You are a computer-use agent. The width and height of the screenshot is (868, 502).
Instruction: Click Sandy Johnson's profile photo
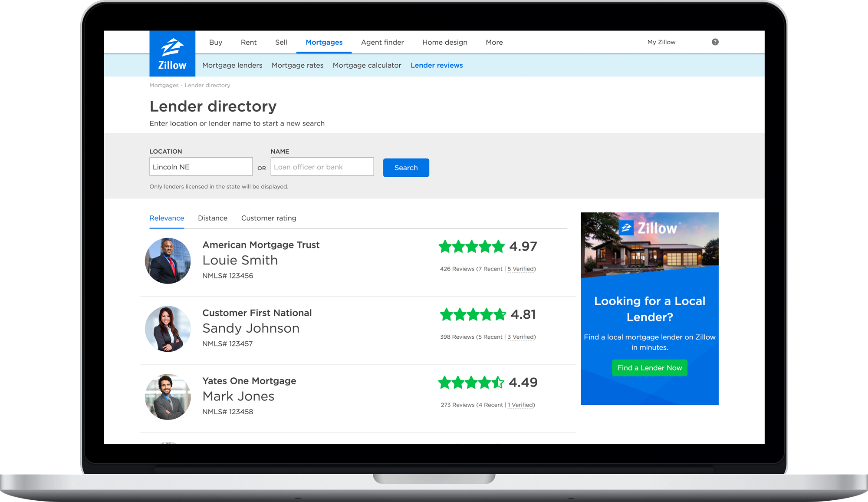168,329
